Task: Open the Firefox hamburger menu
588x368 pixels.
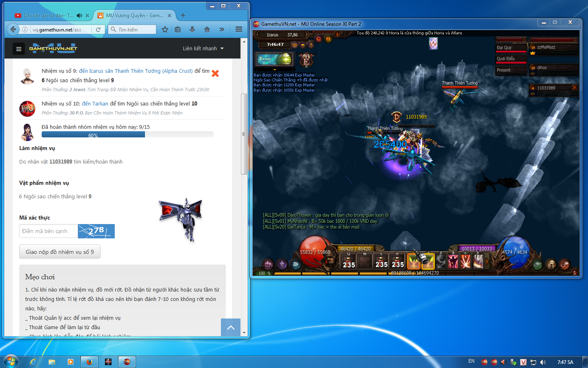Action: pos(239,29)
